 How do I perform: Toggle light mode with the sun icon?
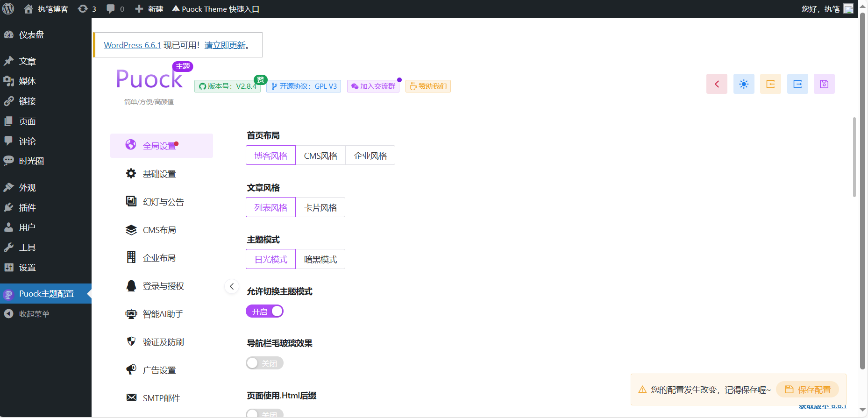point(744,84)
